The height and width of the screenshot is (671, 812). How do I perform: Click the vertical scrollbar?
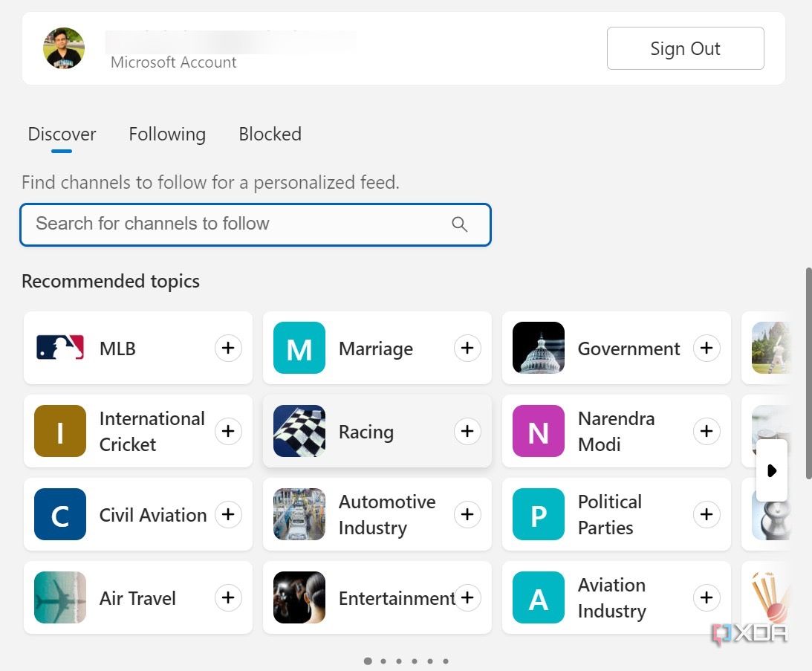tap(808, 373)
